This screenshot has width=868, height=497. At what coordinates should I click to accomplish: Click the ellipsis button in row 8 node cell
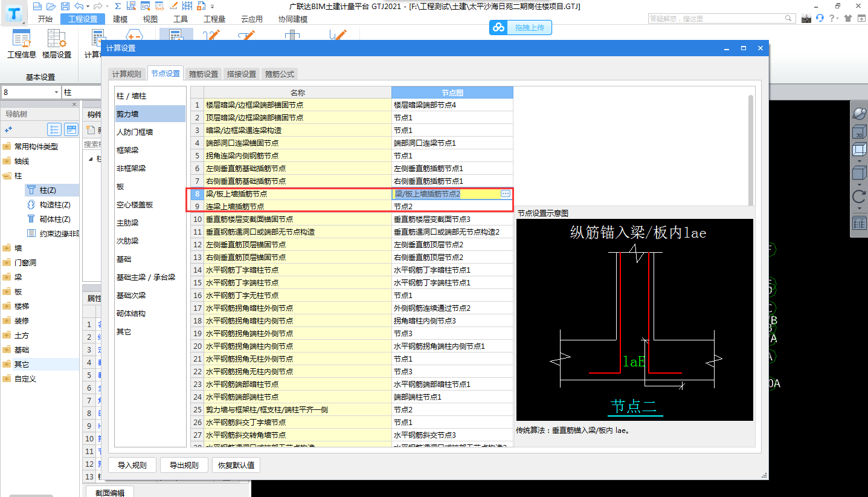click(506, 193)
